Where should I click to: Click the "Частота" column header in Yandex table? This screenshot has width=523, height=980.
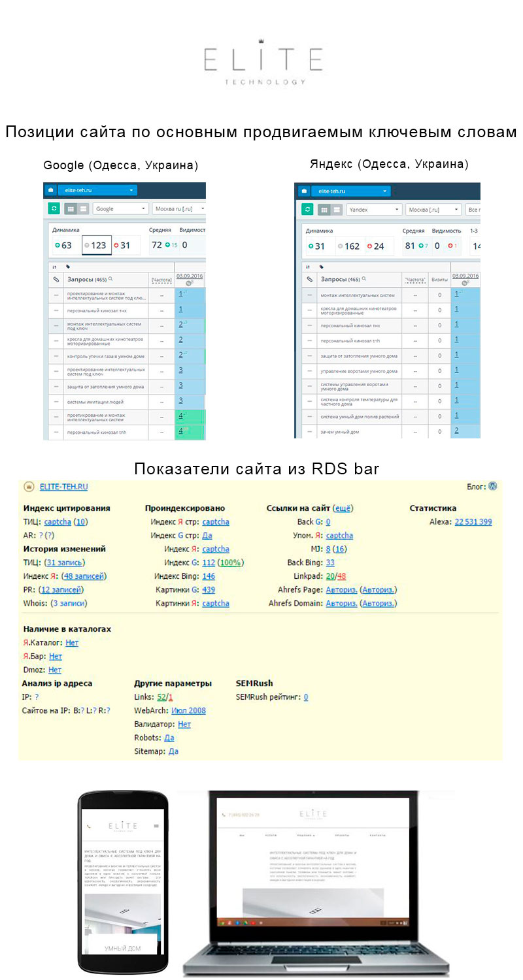click(414, 280)
